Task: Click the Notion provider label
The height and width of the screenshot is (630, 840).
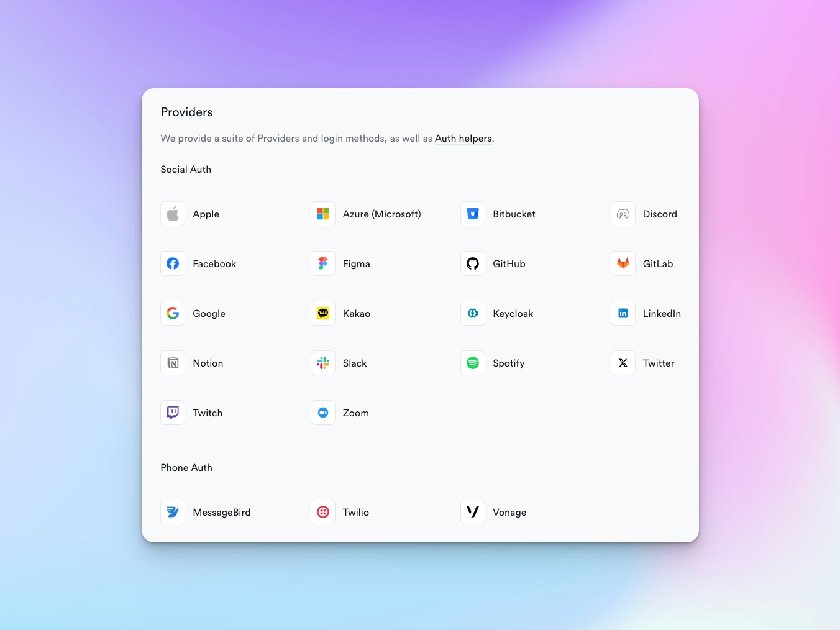Action: [x=208, y=363]
